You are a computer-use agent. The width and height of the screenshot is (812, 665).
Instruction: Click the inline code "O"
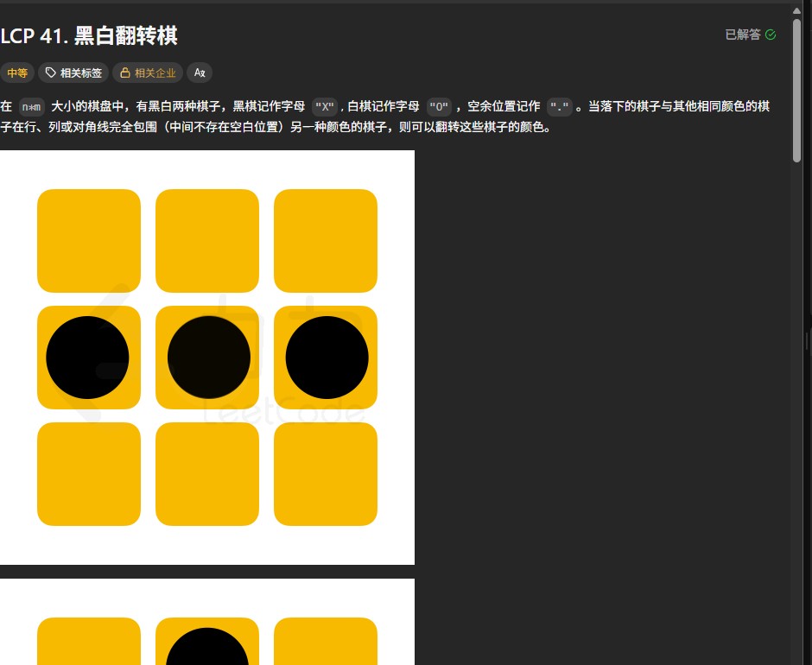click(439, 107)
